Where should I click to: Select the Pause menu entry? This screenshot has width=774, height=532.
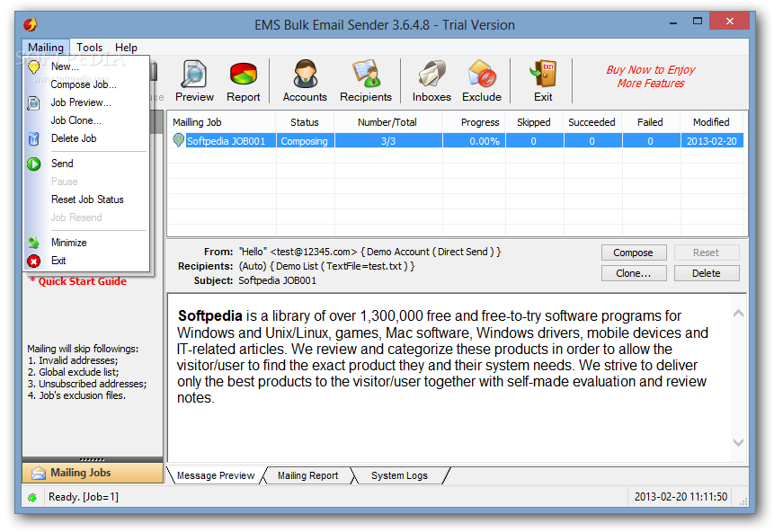click(64, 182)
